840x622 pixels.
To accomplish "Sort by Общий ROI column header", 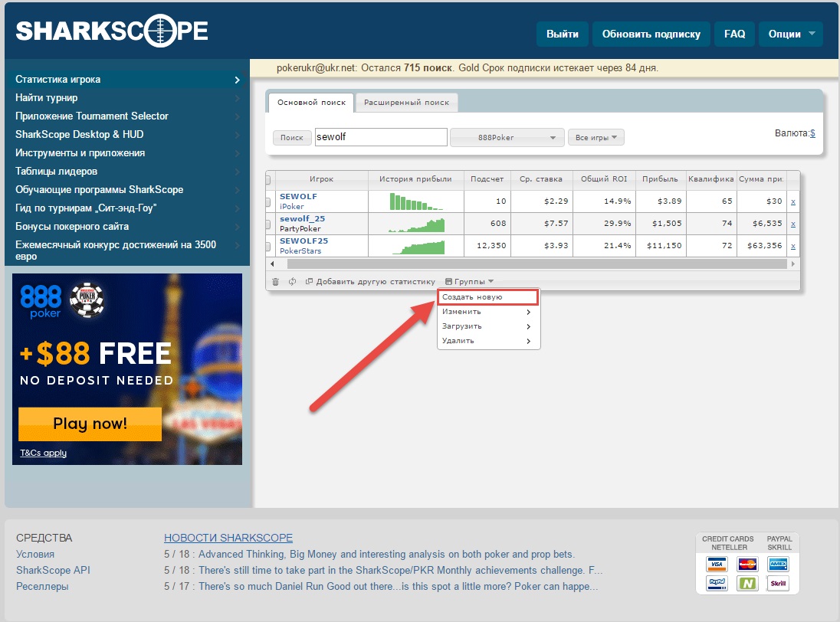I will (x=604, y=179).
